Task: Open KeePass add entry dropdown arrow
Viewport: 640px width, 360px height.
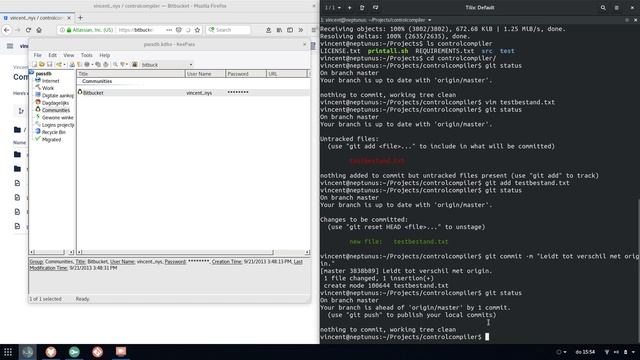Action: 64,64
